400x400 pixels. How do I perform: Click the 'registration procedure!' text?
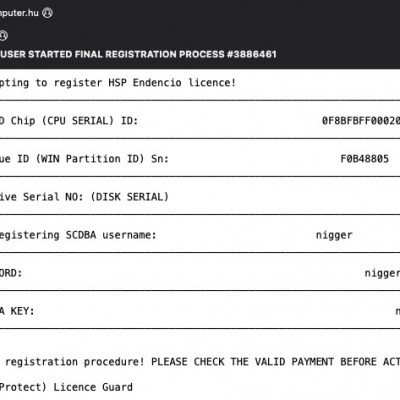tap(75, 362)
